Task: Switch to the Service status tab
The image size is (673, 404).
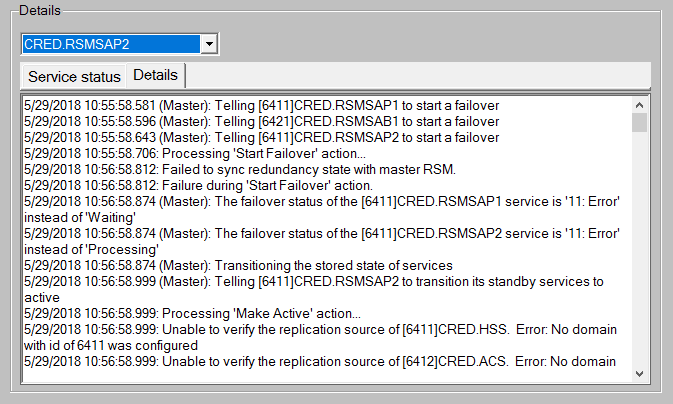Action: (x=74, y=76)
